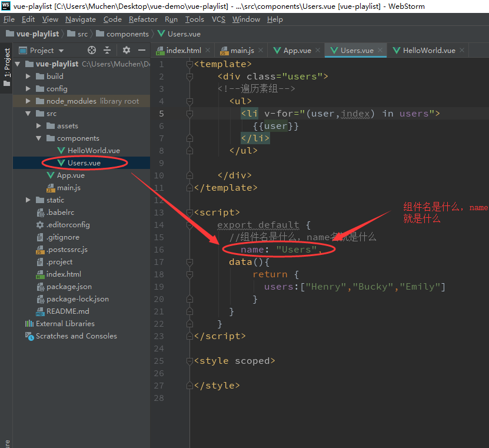The image size is (489, 448).
Task: Expand the assets folder
Action: [39, 126]
